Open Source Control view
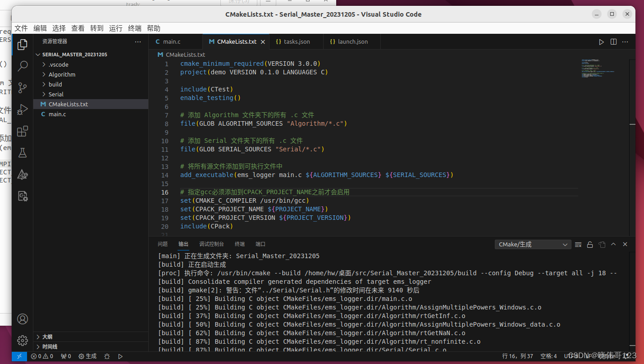Image resolution: width=644 pixels, height=364 pixels. (x=23, y=88)
